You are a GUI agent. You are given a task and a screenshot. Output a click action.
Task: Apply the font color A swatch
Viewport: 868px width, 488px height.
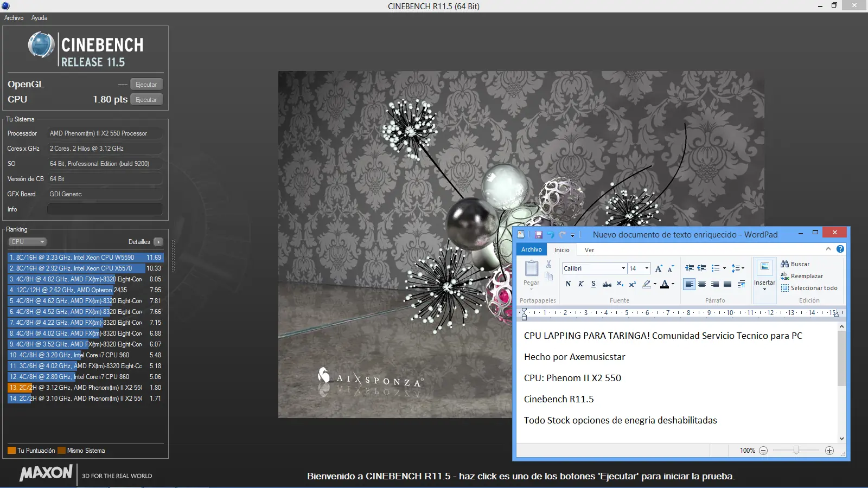665,284
